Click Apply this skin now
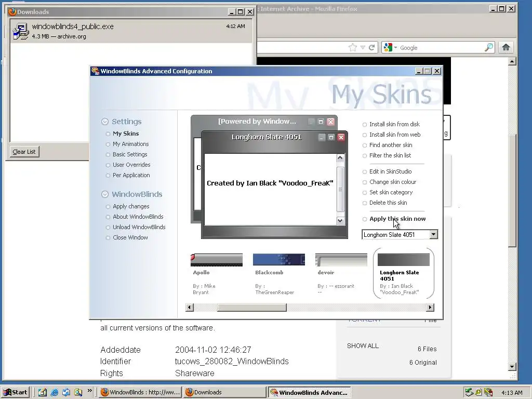532x399 pixels. coord(397,219)
